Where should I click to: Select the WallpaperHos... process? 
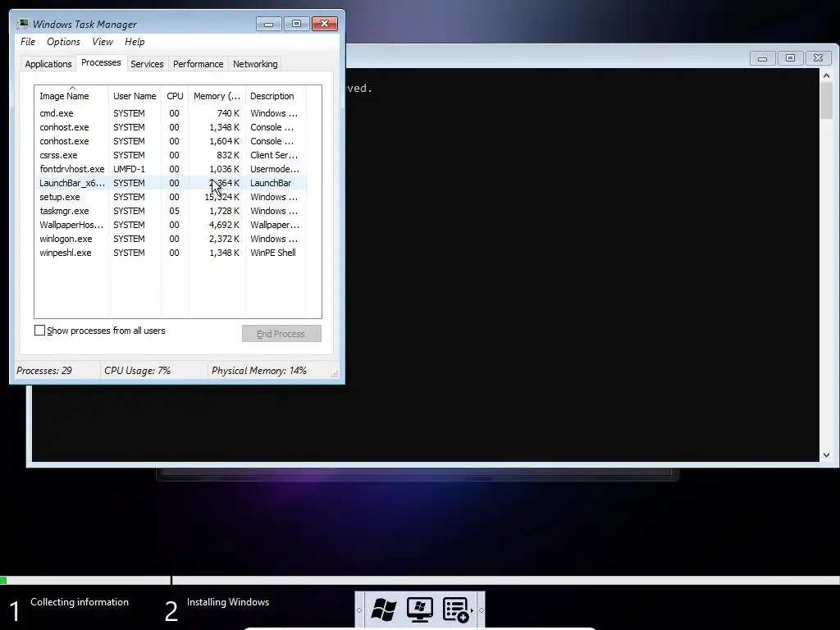171,225
